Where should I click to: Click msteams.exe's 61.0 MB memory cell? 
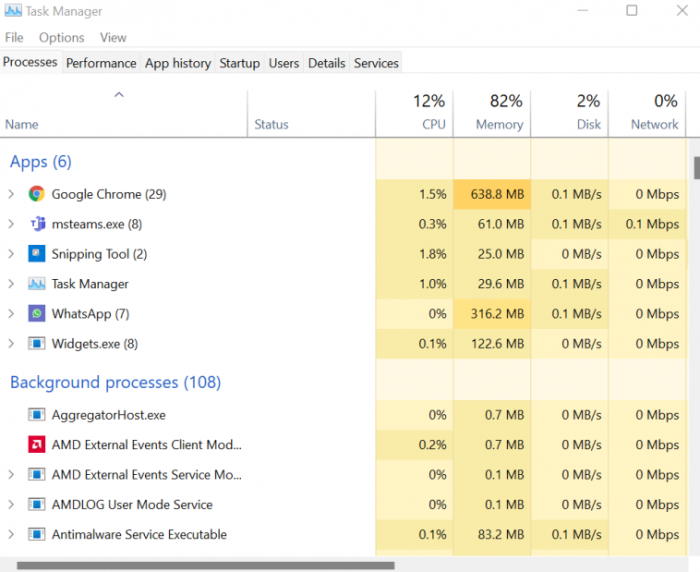pyautogui.click(x=492, y=224)
